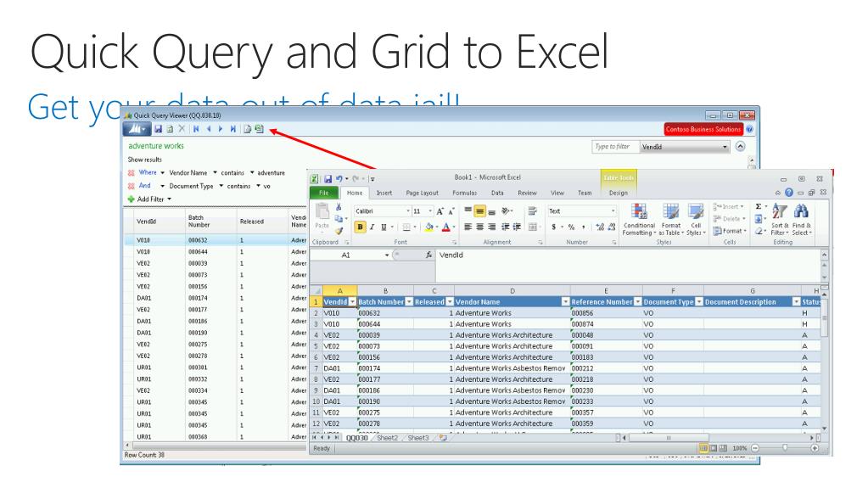Open the Excel File tab
868x488 pixels.
(x=324, y=193)
